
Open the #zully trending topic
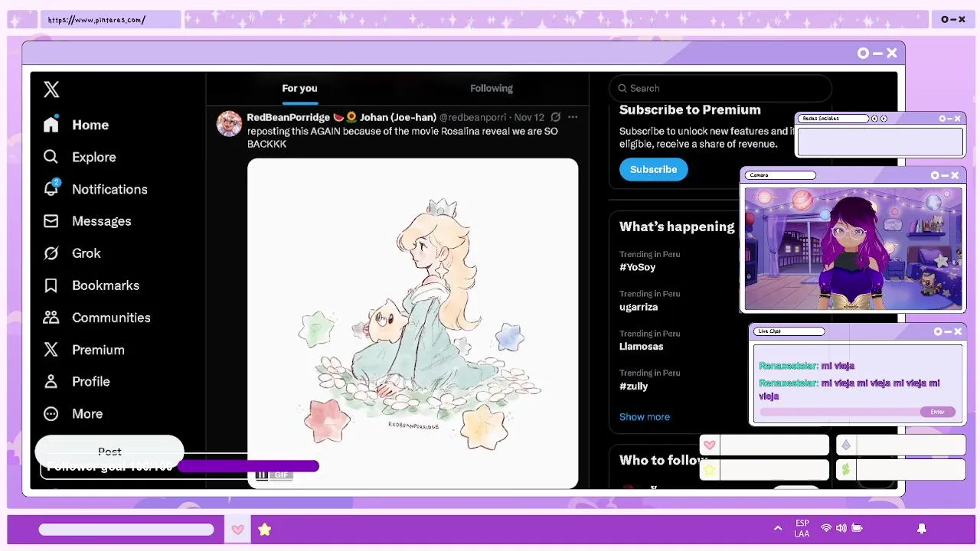pos(634,386)
